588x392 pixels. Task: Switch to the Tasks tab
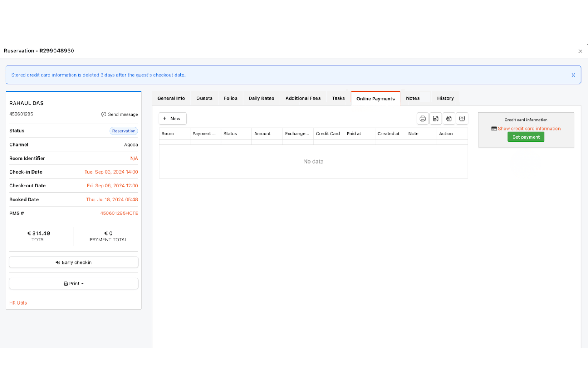(x=338, y=98)
